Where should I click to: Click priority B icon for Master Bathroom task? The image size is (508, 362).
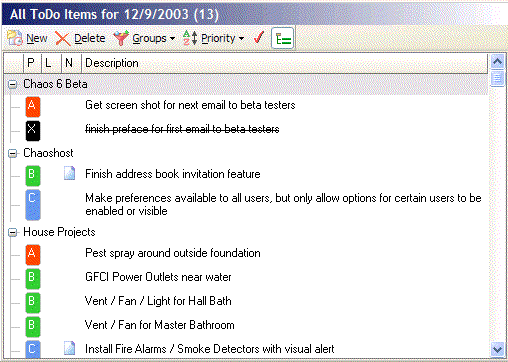33,327
